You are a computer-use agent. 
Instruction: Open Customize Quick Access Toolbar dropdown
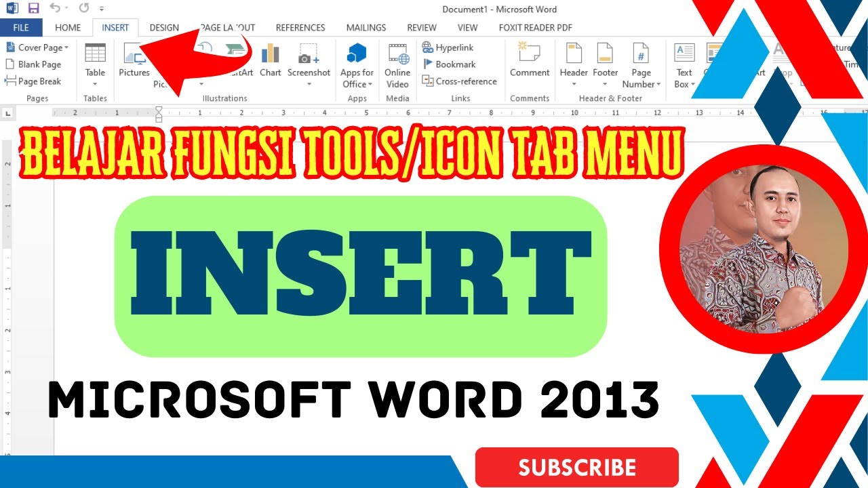point(102,9)
